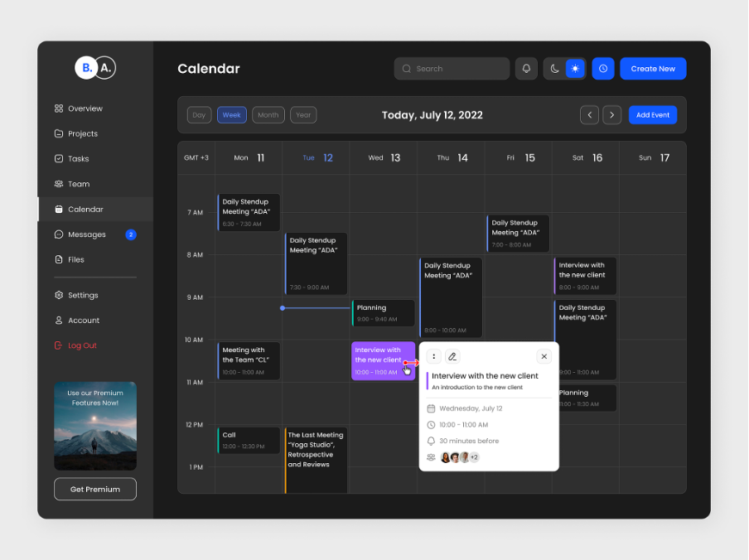Click the Messages chat bubble icon
Screen dimensions: 749x560
click(59, 234)
